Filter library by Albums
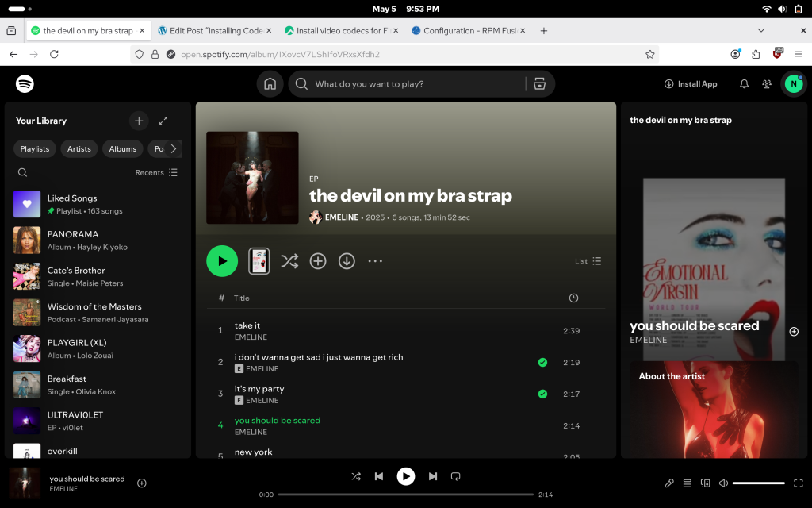This screenshot has width=812, height=508. 123,148
